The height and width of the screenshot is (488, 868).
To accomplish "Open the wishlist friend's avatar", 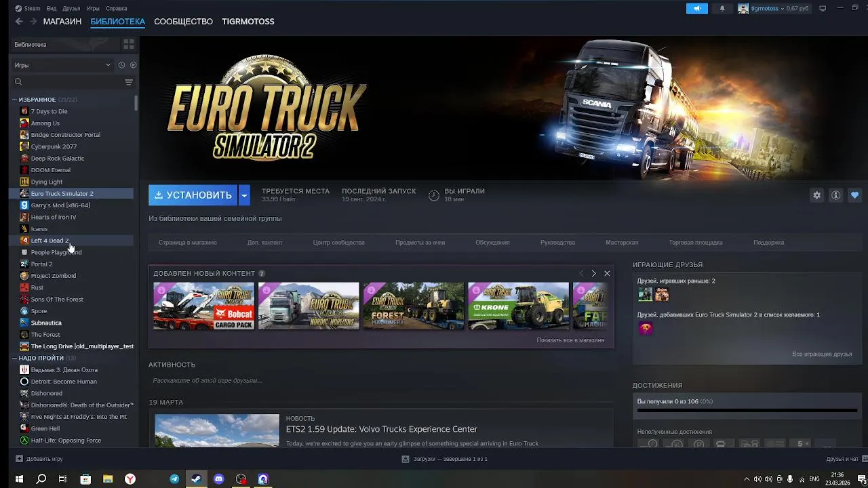I will coord(645,328).
